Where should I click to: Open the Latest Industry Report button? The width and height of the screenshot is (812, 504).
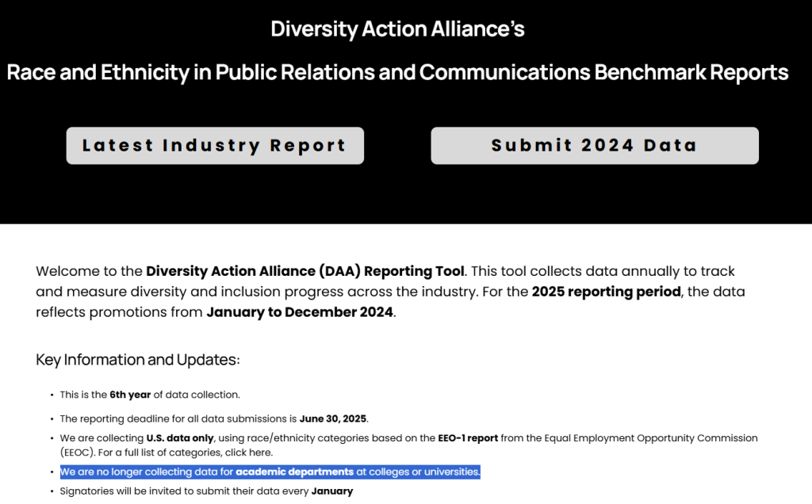(215, 145)
